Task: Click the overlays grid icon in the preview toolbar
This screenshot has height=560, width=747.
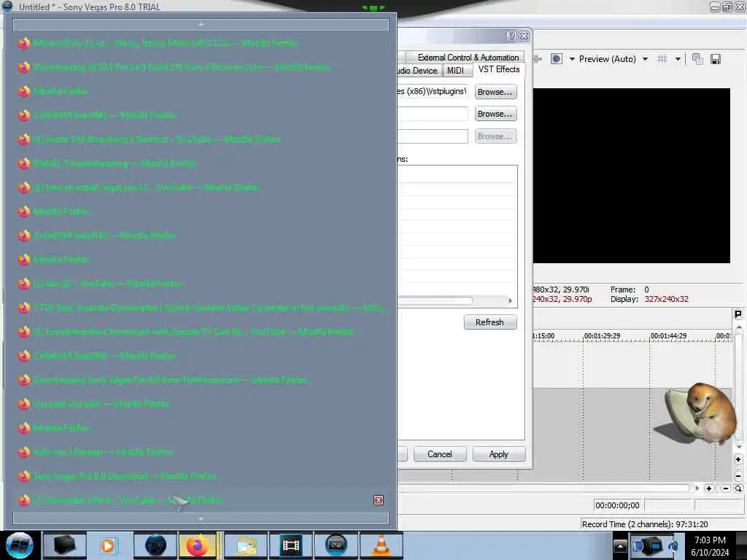Action: 662,59
